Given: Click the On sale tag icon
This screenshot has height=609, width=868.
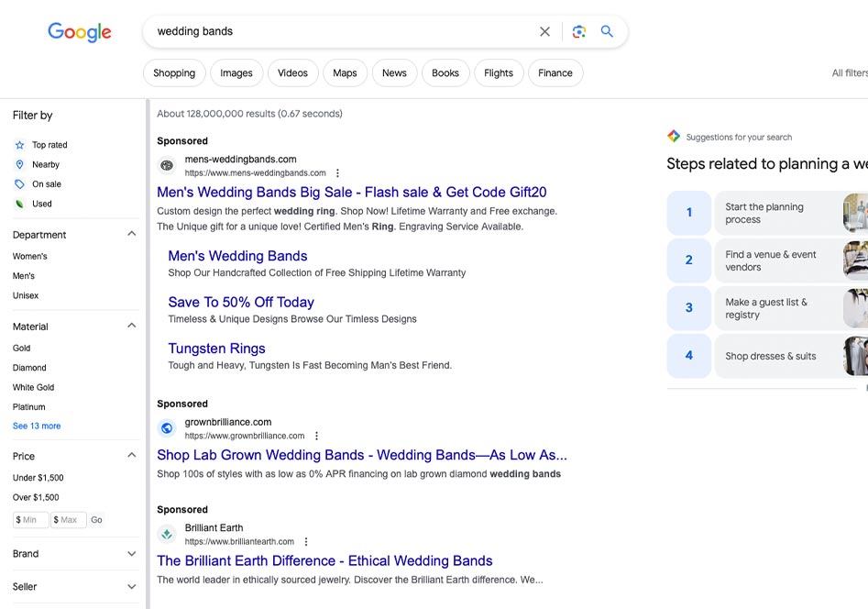Looking at the screenshot, I should tap(19, 184).
